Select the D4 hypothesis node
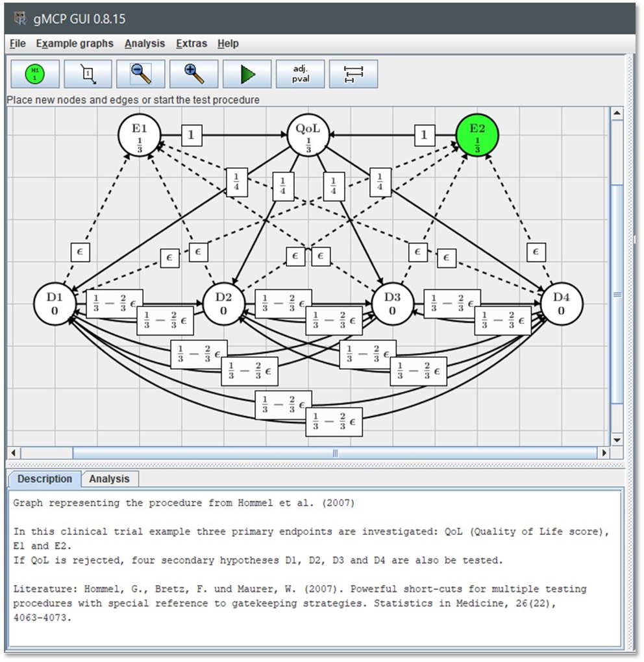The width and height of the screenshot is (644, 662). [x=562, y=304]
